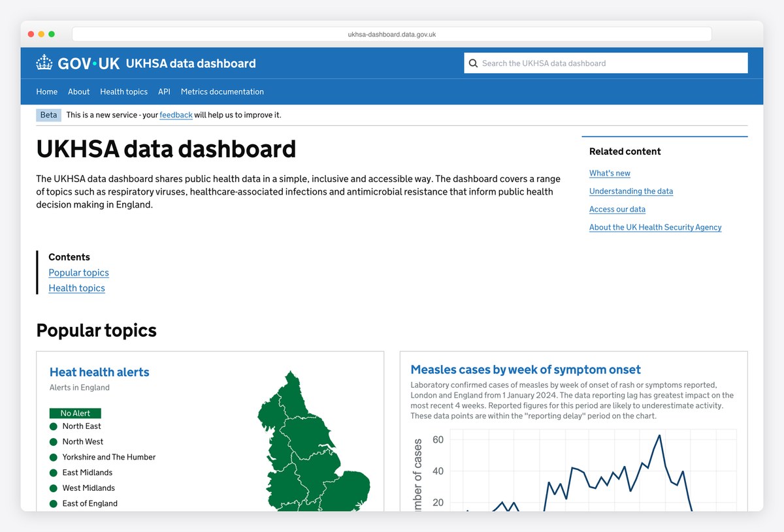
Task: Open the What's new related link
Action: (610, 173)
